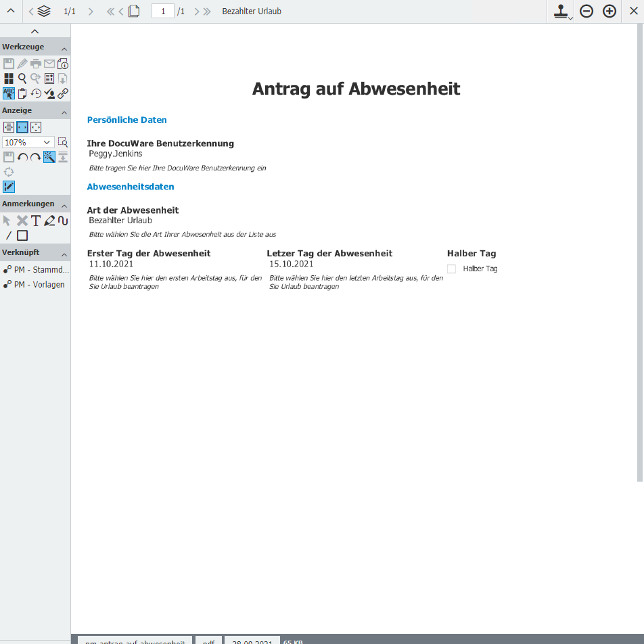Collapse the Anmerkungen panel section
The height and width of the screenshot is (644, 644).
(x=64, y=204)
